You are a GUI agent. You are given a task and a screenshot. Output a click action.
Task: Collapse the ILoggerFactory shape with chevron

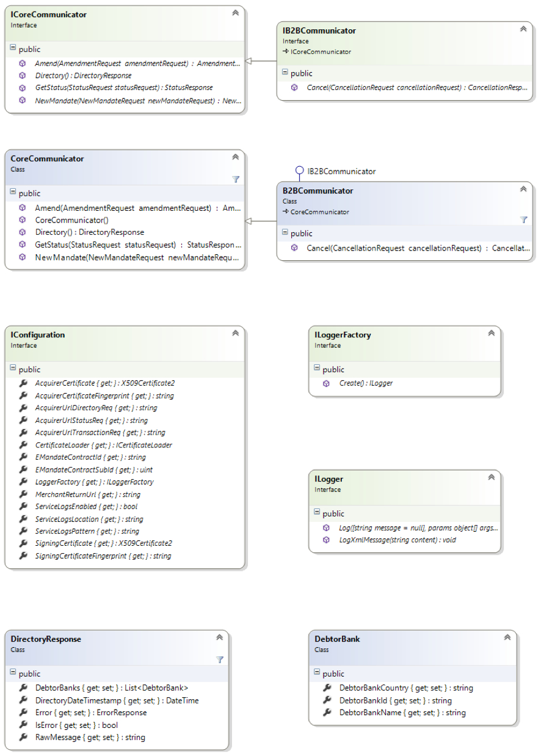coord(491,333)
